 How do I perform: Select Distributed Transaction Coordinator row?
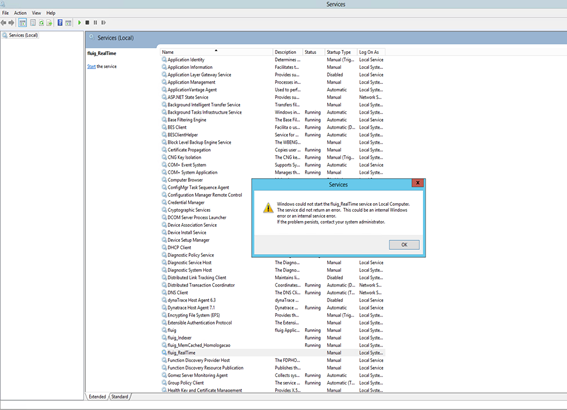[273, 285]
